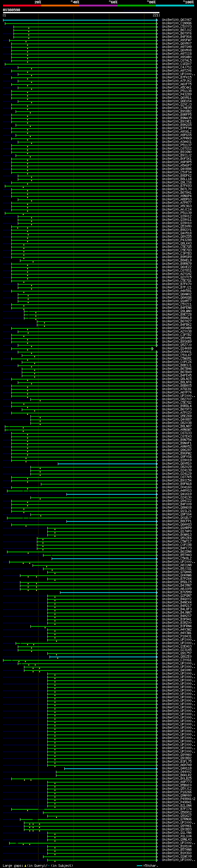Click the label UniRef100_Q14K69
The width and height of the screenshot is (197, 868).
coord(176,349)
